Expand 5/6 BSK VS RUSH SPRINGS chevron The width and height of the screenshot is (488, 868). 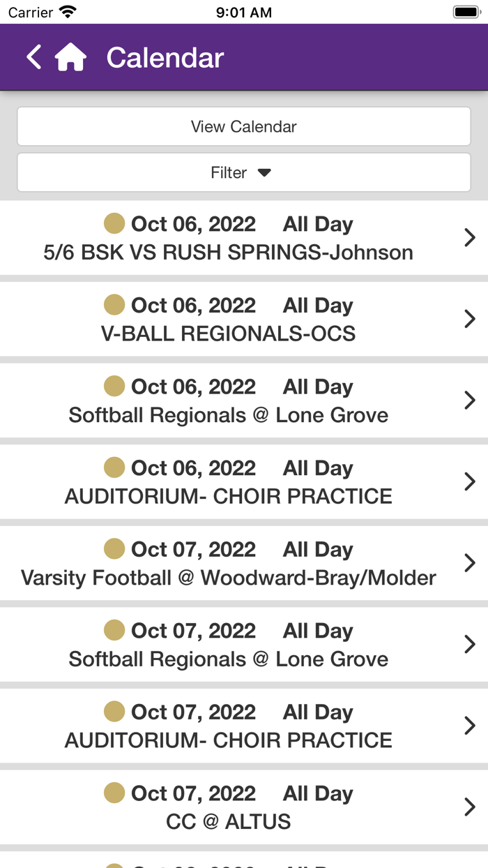point(469,238)
